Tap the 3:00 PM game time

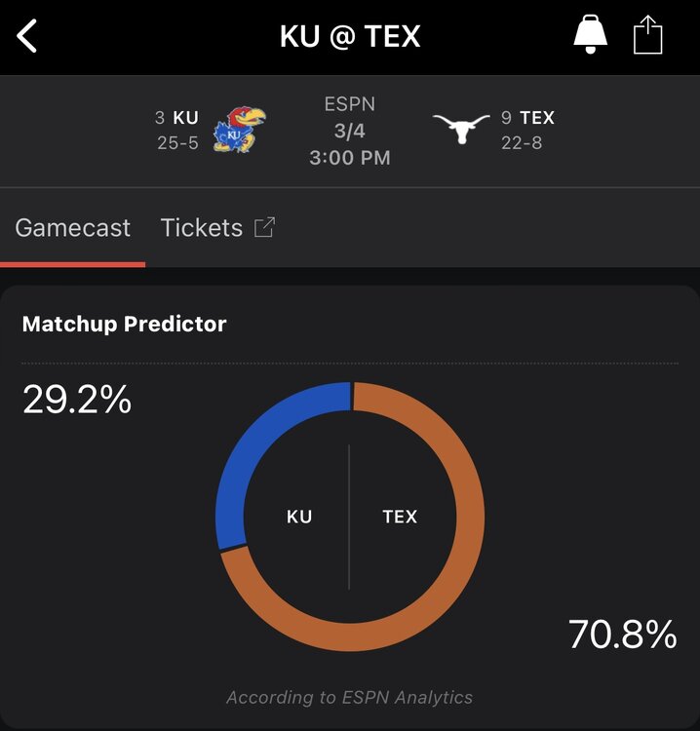click(349, 157)
